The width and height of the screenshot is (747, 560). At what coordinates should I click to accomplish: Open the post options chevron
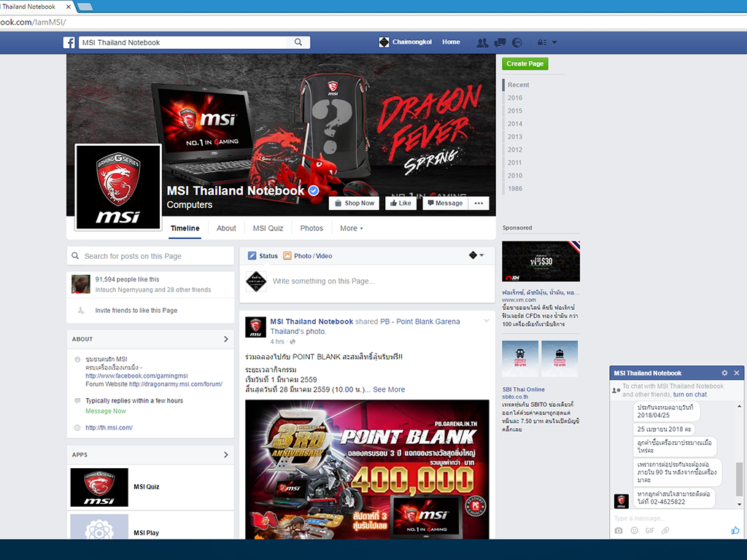coord(487,321)
